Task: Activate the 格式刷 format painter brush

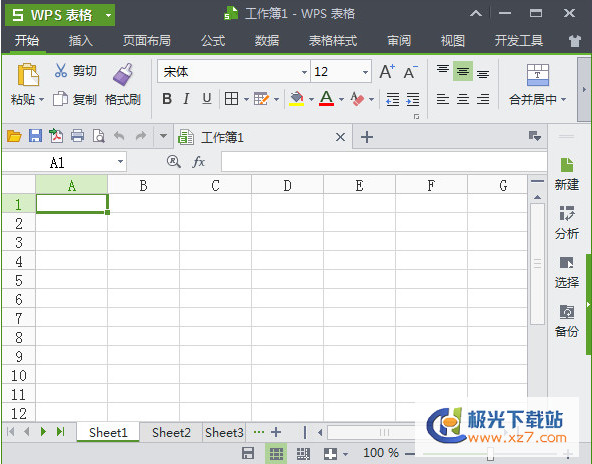Action: [123, 74]
